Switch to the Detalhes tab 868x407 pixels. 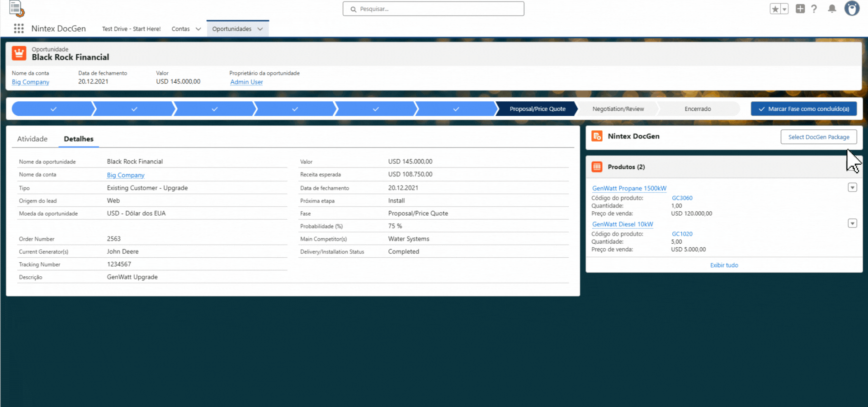(79, 139)
